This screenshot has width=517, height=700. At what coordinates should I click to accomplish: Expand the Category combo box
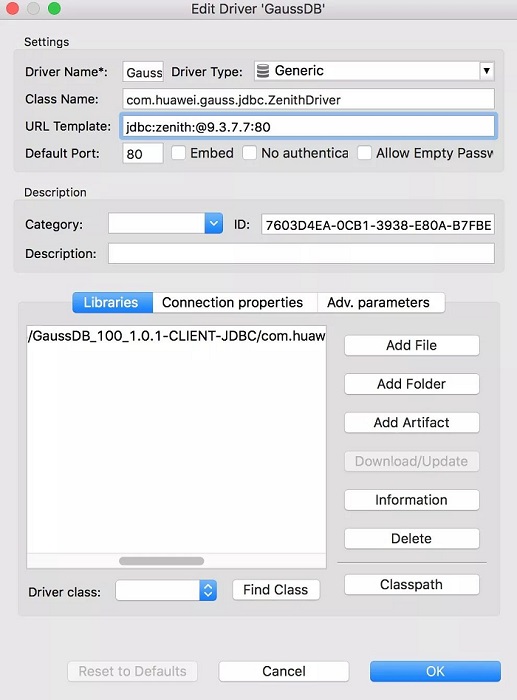point(213,223)
